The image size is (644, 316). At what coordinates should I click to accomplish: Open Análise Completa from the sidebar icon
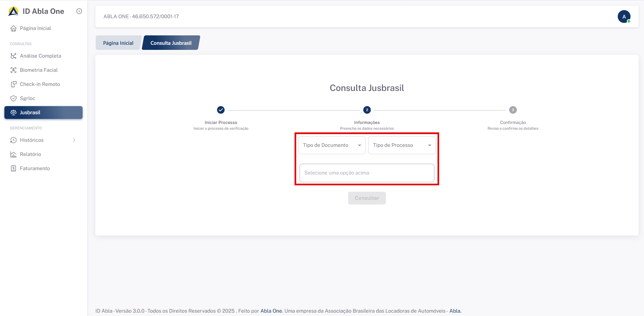pos(13,56)
